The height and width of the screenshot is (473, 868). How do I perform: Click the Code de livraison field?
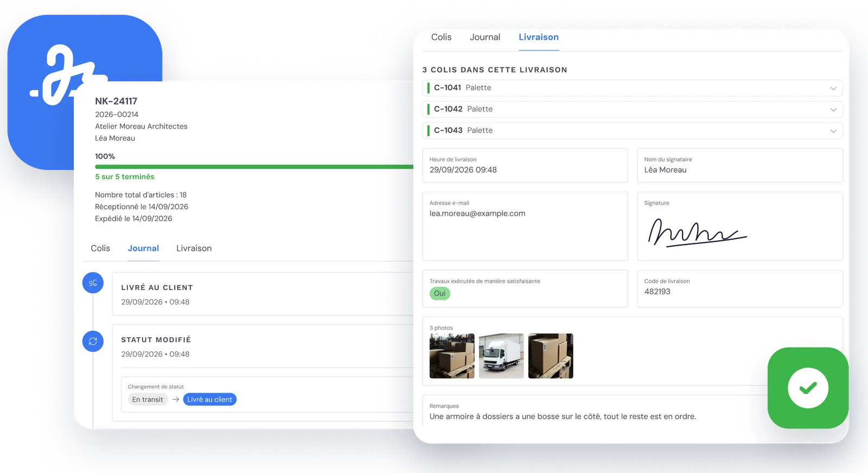coord(740,288)
